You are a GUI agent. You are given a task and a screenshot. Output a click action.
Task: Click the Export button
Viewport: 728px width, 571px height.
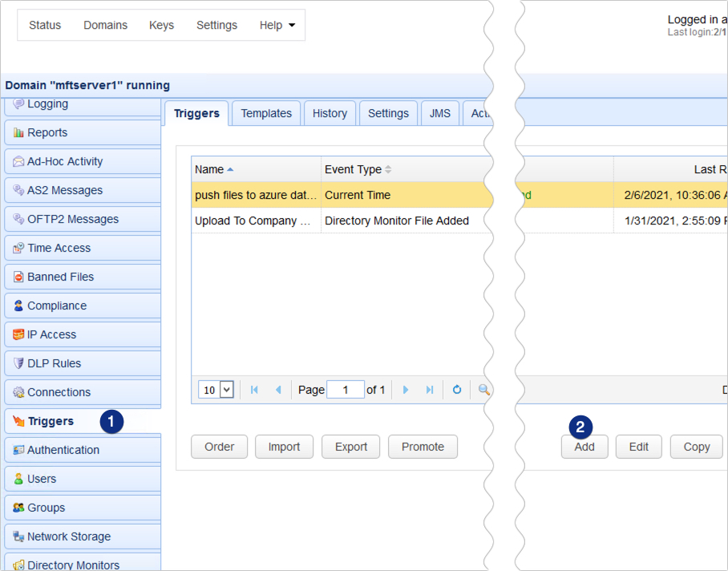[351, 447]
